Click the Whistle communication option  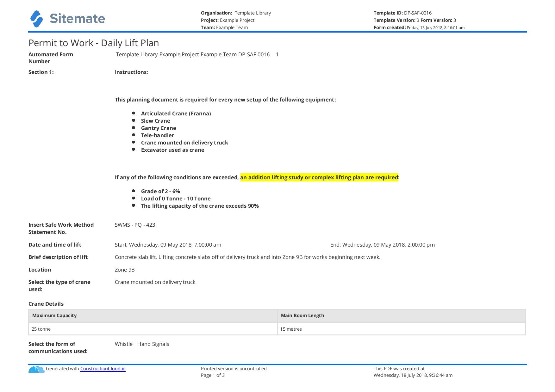[123, 344]
